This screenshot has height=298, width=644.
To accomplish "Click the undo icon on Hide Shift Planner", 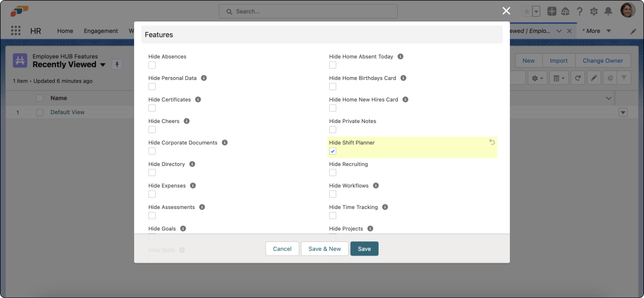I will (x=492, y=142).
